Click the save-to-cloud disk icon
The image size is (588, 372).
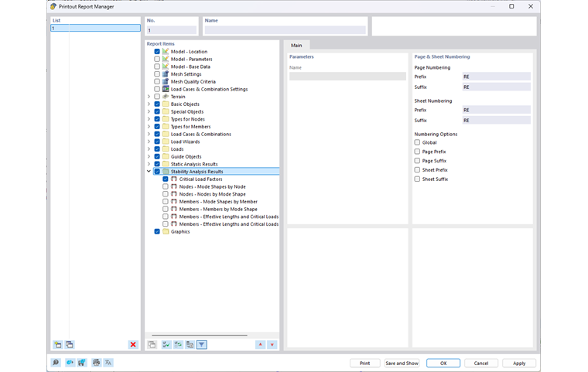82,363
